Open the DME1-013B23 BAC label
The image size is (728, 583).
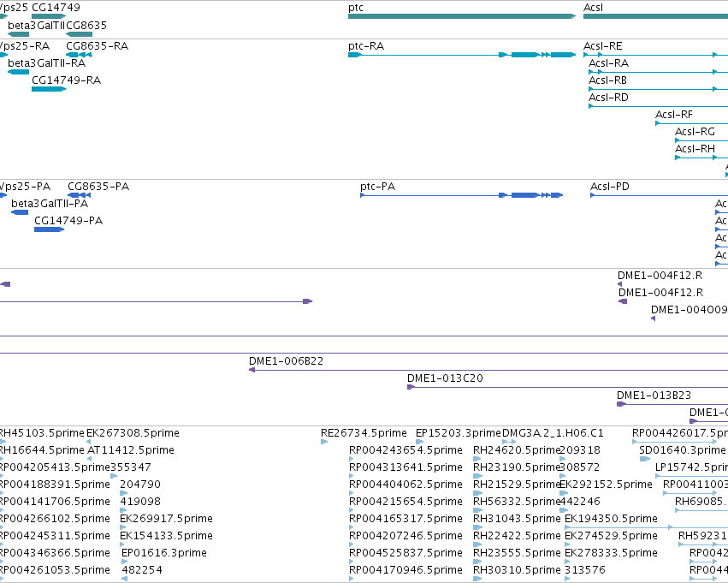654,396
